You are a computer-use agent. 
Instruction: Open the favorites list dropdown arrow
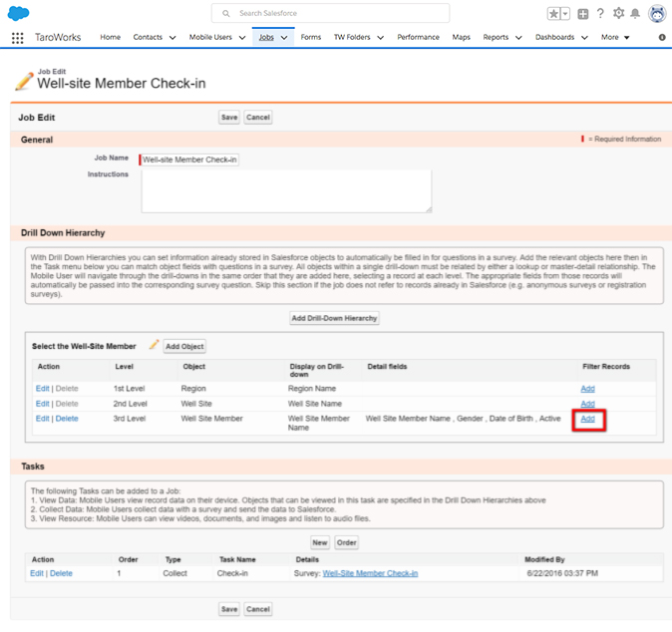[565, 14]
